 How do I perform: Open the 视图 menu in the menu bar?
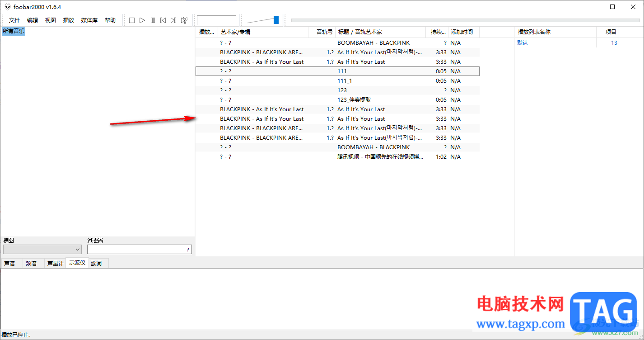click(x=51, y=20)
